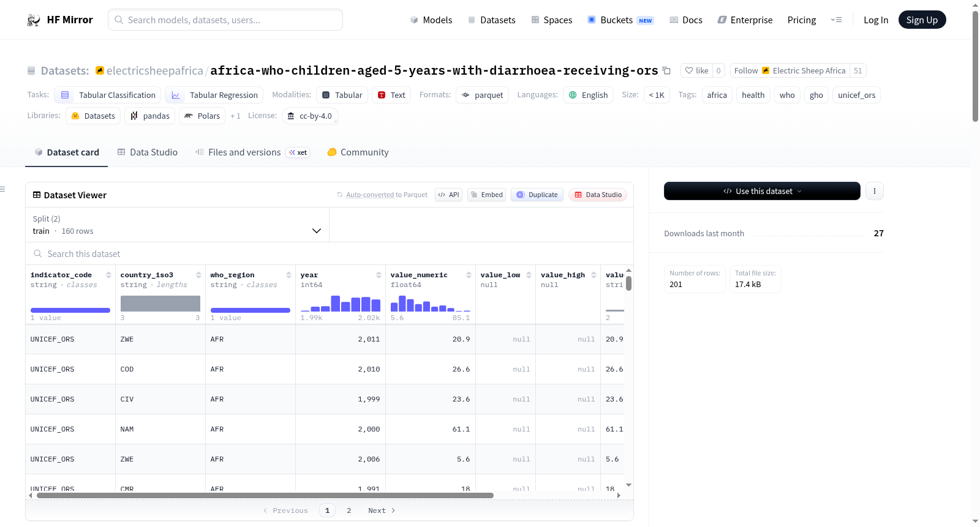Expand the Split train dropdown
This screenshot has height=527, width=980.
point(177,225)
